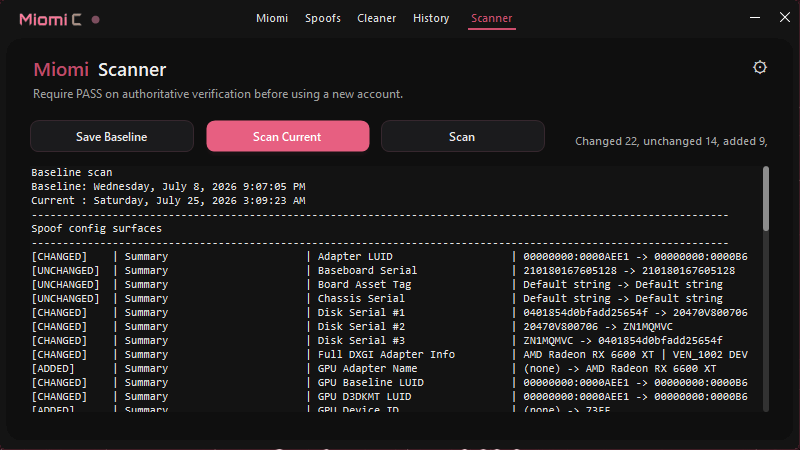Click the value '20470V800706 -> ZN1MQMVC'
Image resolution: width=800 pixels, height=450 pixels.
coord(598,327)
